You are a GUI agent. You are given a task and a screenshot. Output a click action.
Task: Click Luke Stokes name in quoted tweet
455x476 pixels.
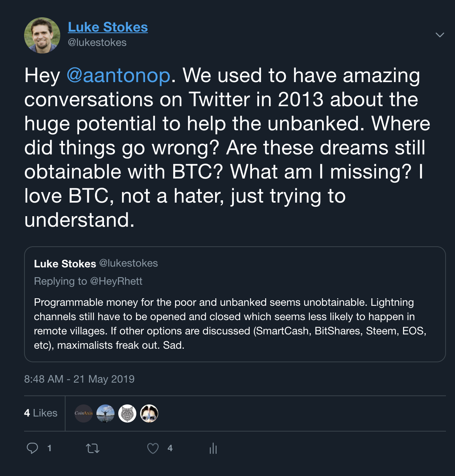coord(65,264)
